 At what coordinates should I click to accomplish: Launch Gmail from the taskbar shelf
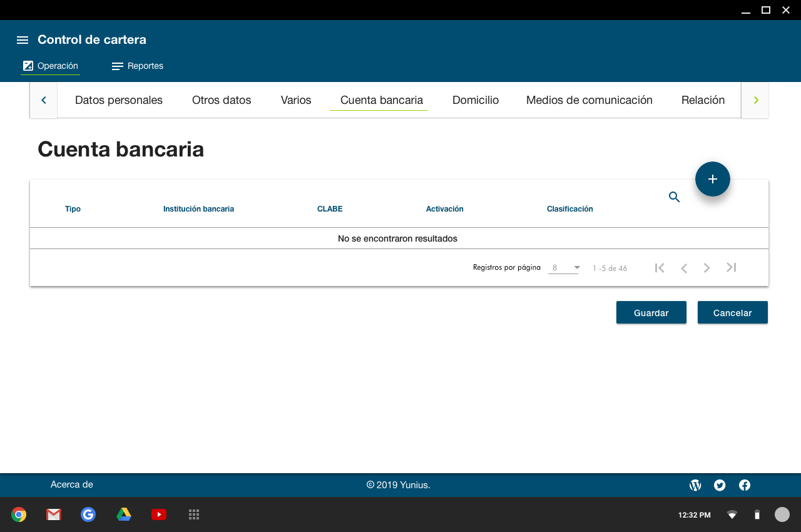point(54,514)
